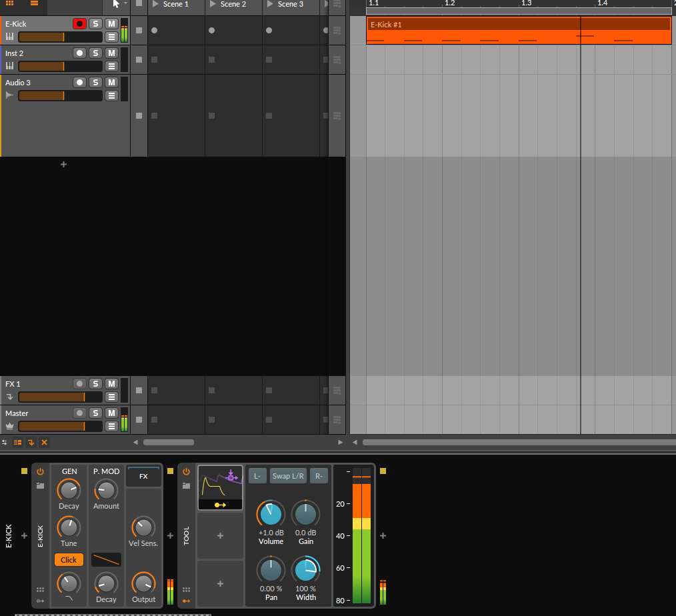Stop clips on the E-Kick track
Viewport: 676px width, 616px height.
[139, 30]
